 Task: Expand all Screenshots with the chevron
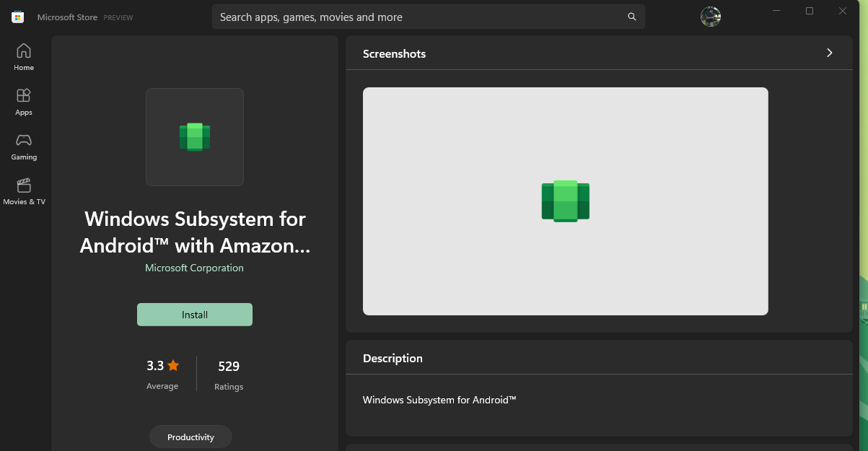[x=829, y=53]
